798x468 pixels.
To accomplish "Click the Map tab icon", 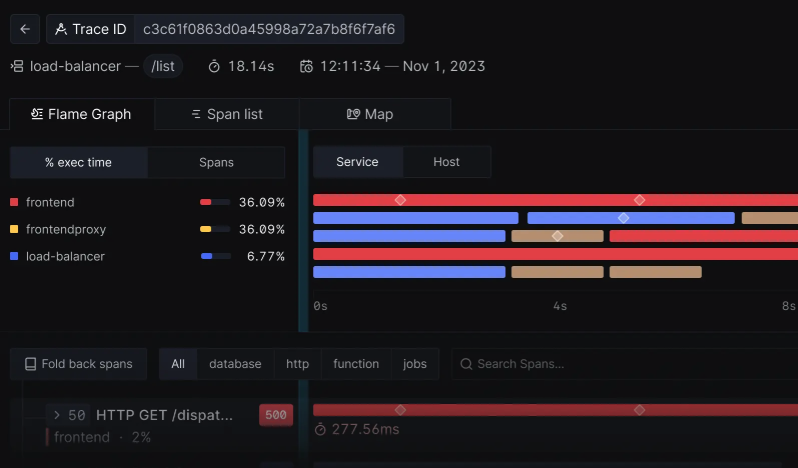I will coord(353,114).
